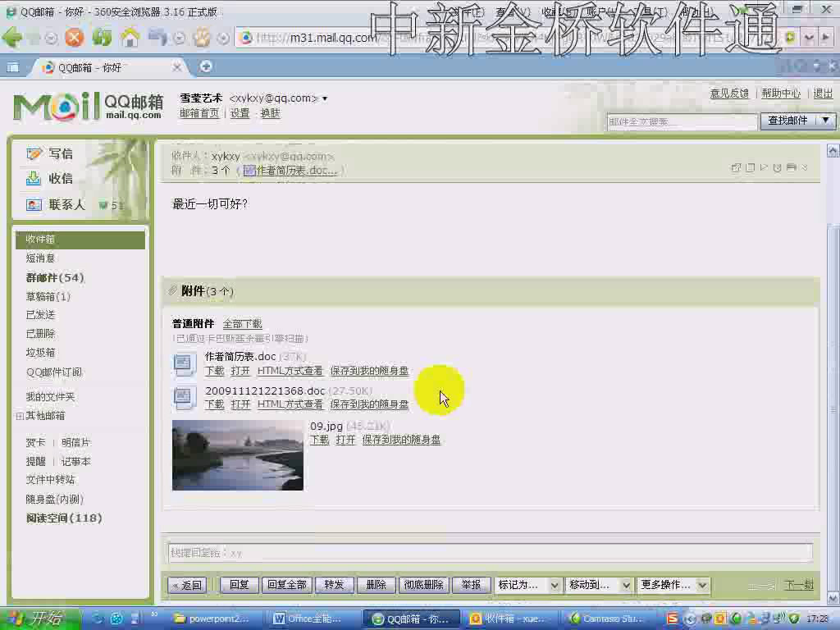Expand the account dropdown next to xykxy@qq.com
Screen dimensions: 840x630
325,98
